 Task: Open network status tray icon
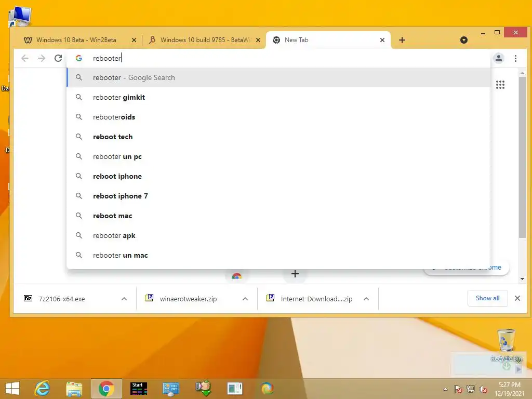[x=470, y=389]
